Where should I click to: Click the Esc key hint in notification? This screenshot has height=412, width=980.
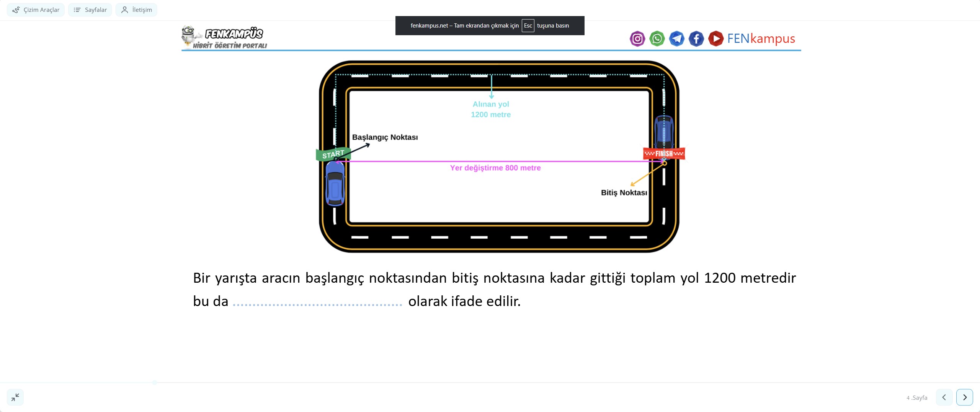528,26
